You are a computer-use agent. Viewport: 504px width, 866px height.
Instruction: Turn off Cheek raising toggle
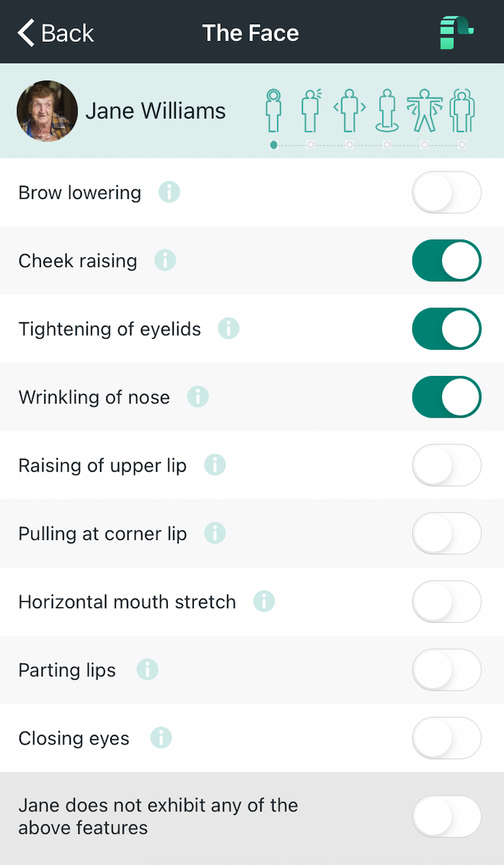pos(447,260)
